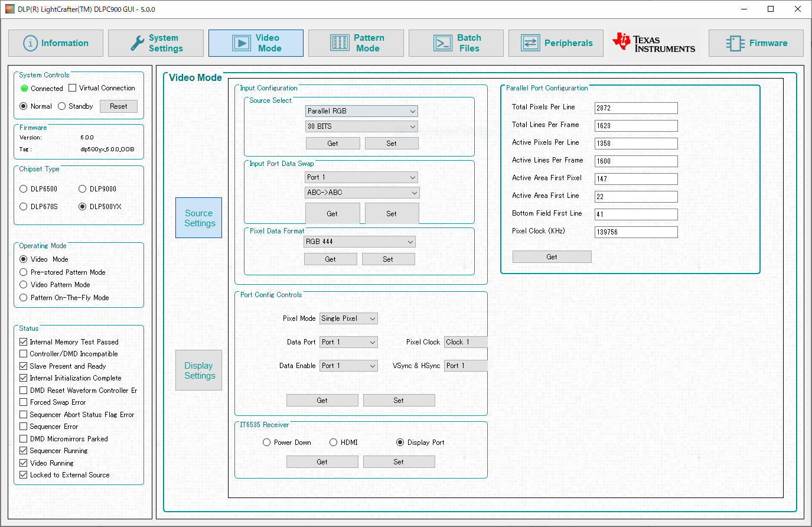Open Batch Files via the terminal icon
The image size is (812, 527).
pos(456,43)
